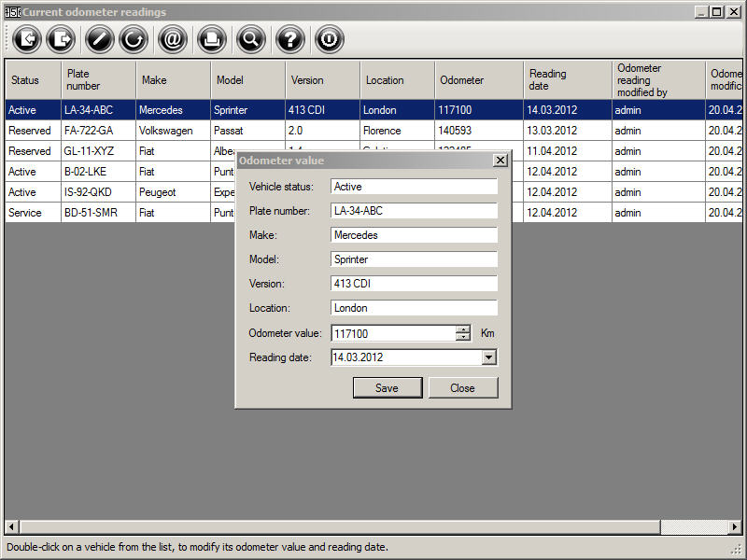Image resolution: width=747 pixels, height=560 pixels.
Task: Close the Odometer value dialog with X
Action: 500,161
